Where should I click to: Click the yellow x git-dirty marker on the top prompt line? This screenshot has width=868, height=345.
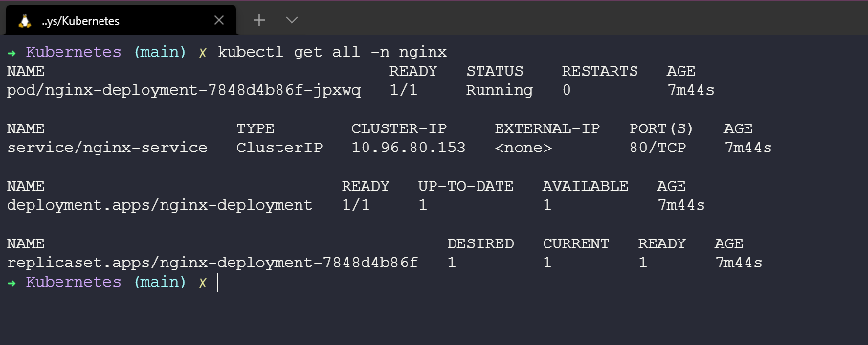203,52
